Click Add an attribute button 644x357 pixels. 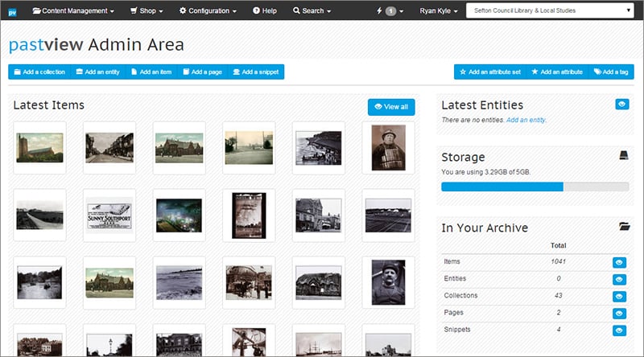(x=557, y=72)
